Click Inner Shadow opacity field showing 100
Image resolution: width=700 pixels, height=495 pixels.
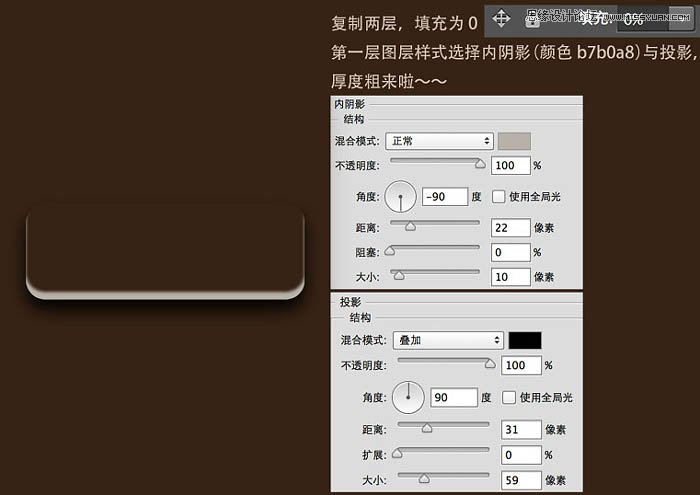click(511, 166)
